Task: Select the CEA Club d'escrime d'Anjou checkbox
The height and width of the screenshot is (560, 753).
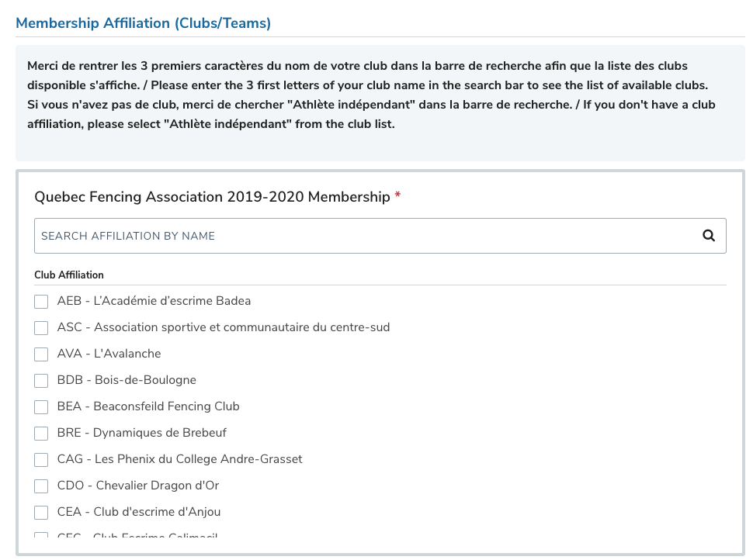Action: coord(41,513)
